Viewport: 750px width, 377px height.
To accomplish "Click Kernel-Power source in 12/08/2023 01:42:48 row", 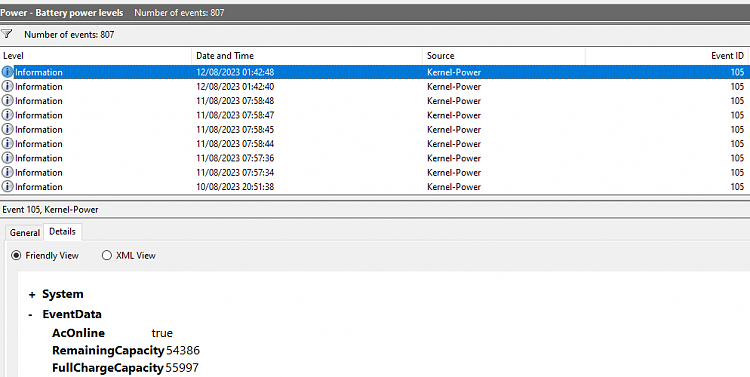I will point(454,72).
